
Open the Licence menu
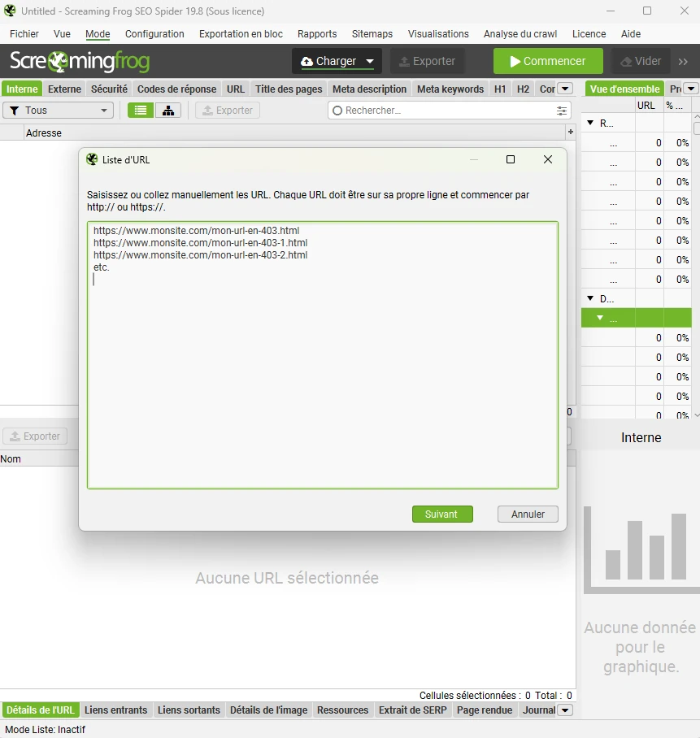[589, 34]
